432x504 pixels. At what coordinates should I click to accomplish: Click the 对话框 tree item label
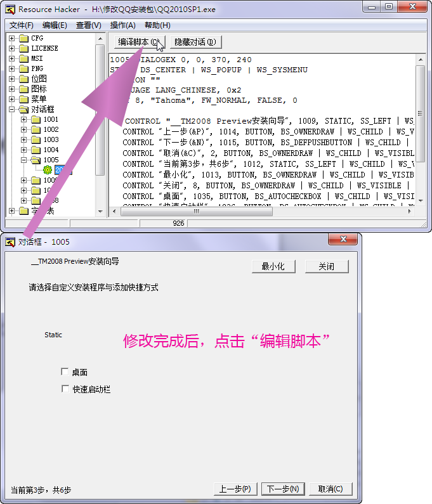click(x=43, y=109)
